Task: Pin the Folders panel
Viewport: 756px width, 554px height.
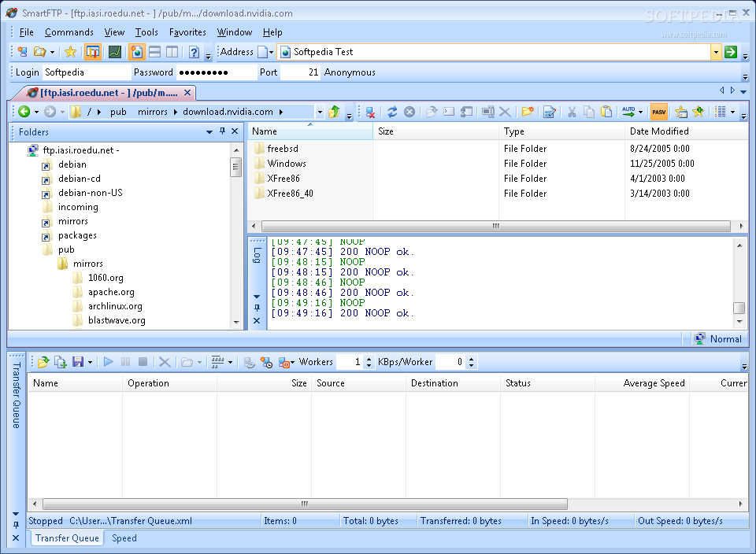Action: coord(222,131)
